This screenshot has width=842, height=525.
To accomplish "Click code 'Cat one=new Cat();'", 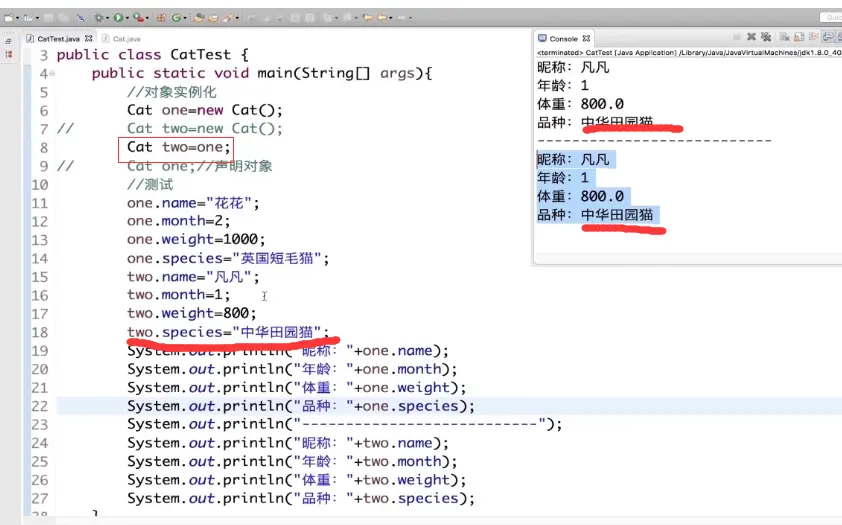I will coord(205,110).
